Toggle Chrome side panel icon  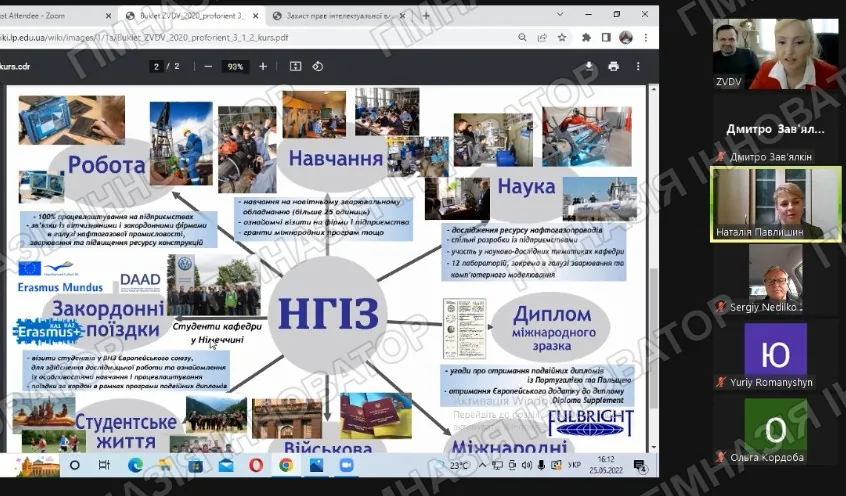pos(606,37)
